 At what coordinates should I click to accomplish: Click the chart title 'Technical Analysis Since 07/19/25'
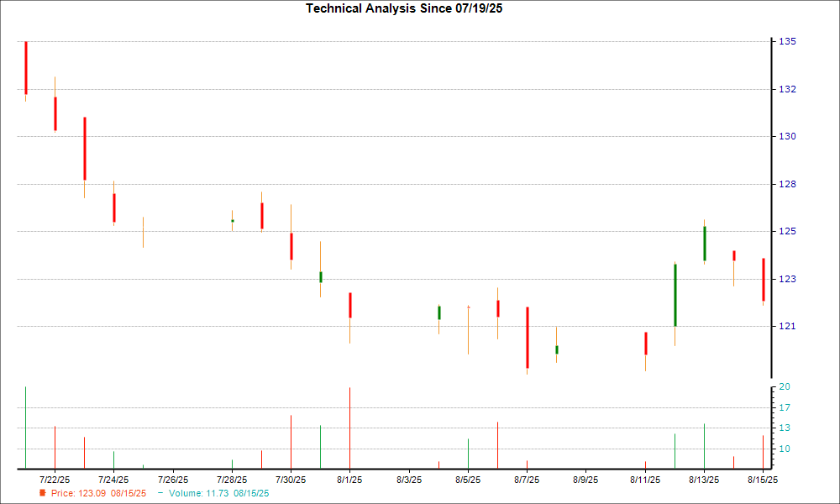[x=404, y=8]
